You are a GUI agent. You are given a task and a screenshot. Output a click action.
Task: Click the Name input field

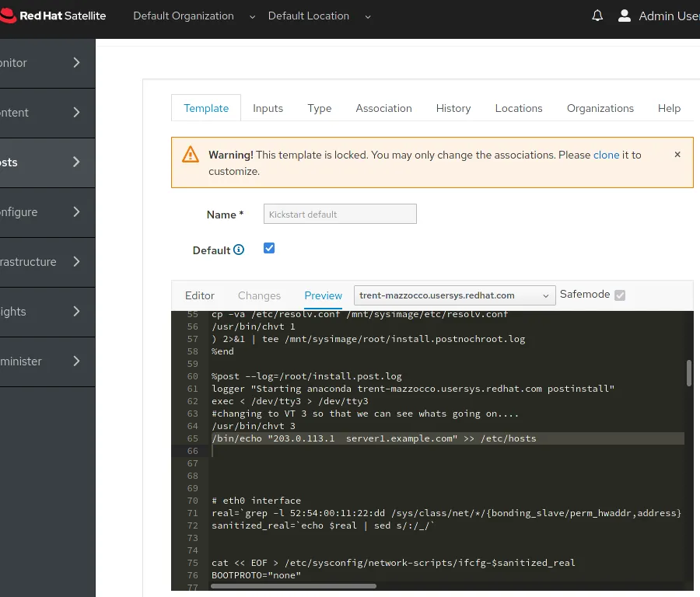338,214
